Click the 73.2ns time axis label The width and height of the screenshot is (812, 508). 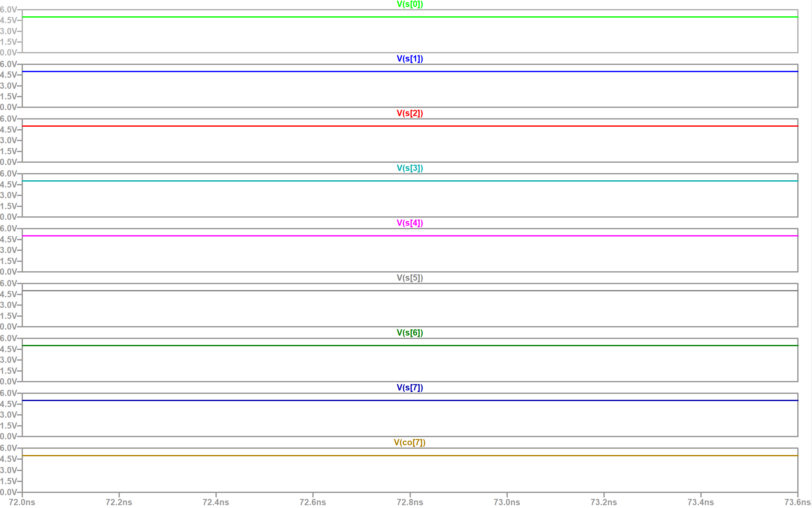click(x=604, y=502)
